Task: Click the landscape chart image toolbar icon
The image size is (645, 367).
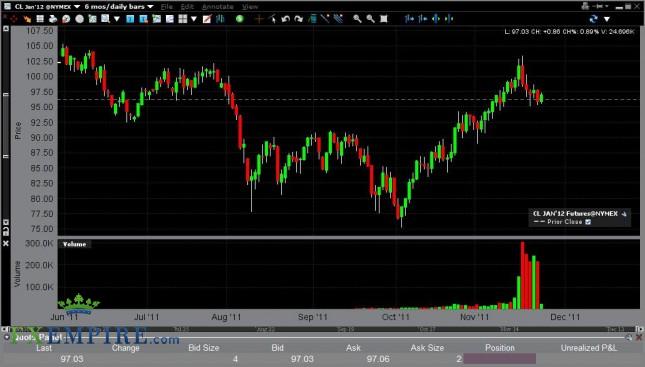Action: pos(156,19)
